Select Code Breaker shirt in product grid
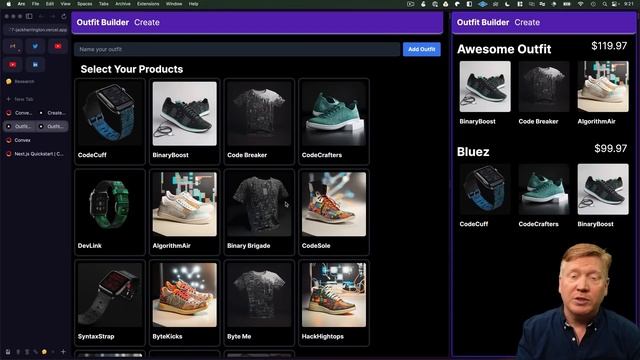The image size is (640, 360). point(259,121)
